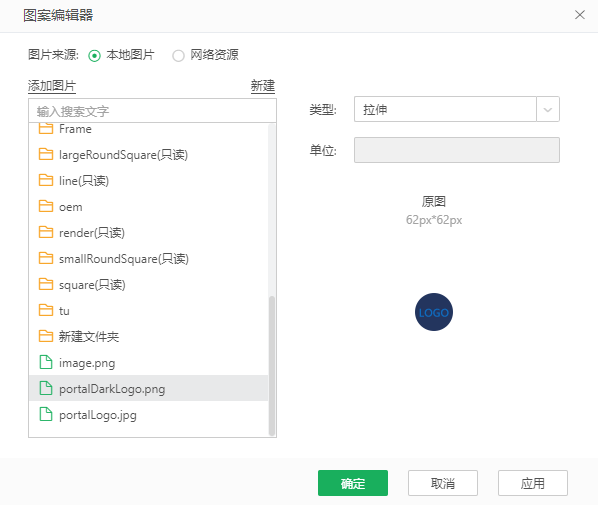Click the image.png file icon

(x=46, y=362)
